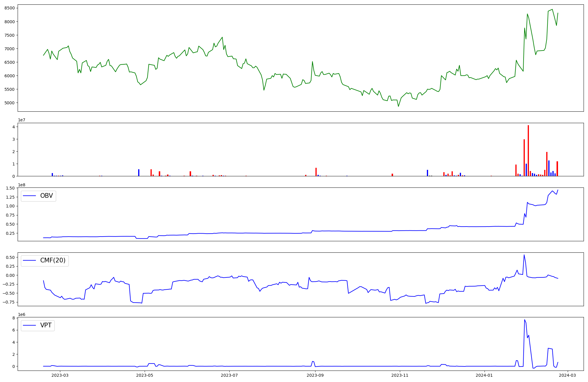Click the 2023-11 x-axis date label

point(400,375)
